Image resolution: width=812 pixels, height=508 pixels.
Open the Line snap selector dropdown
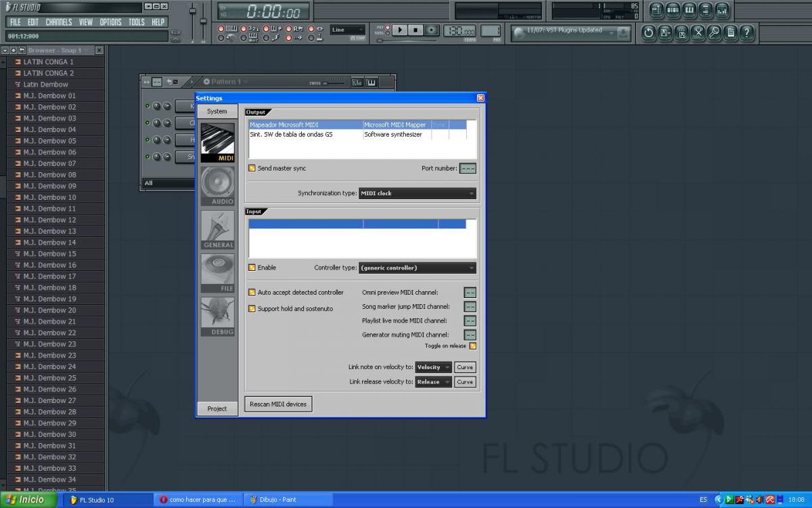tap(348, 30)
